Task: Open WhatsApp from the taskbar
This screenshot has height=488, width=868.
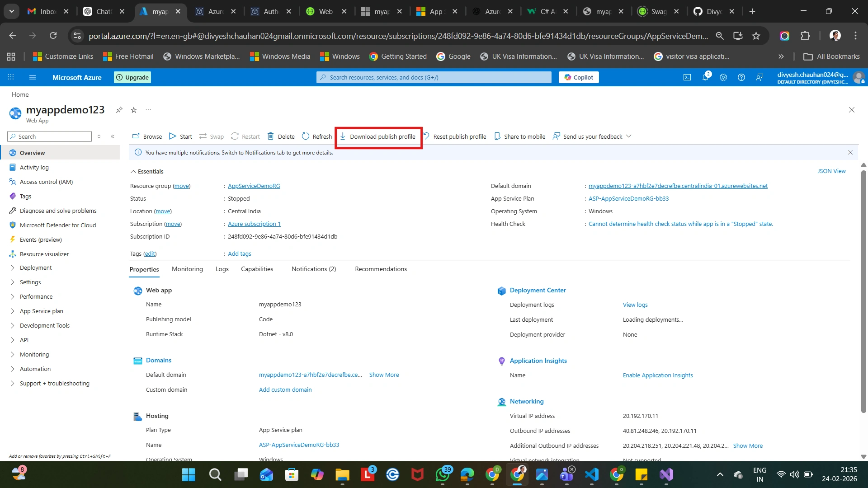Action: tap(443, 475)
